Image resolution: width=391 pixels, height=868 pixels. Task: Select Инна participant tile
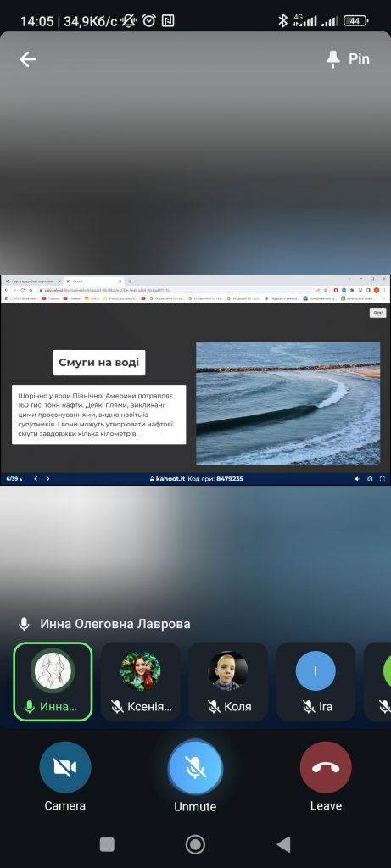coord(53,682)
